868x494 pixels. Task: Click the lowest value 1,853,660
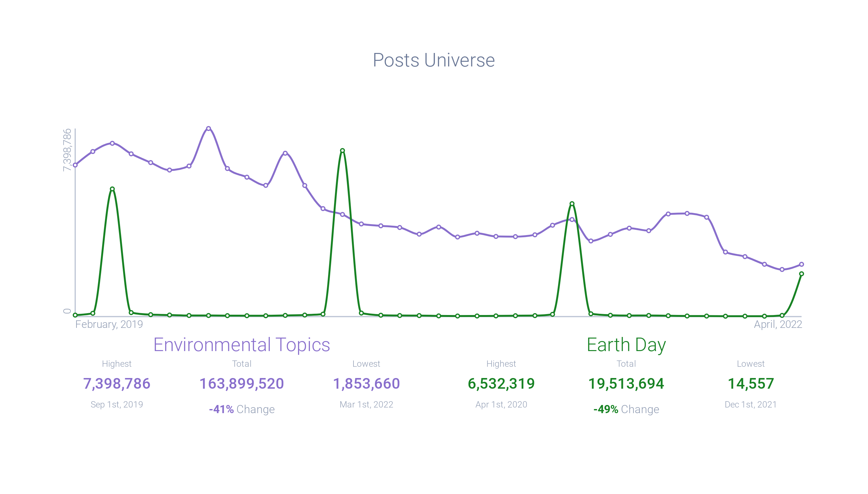366,384
